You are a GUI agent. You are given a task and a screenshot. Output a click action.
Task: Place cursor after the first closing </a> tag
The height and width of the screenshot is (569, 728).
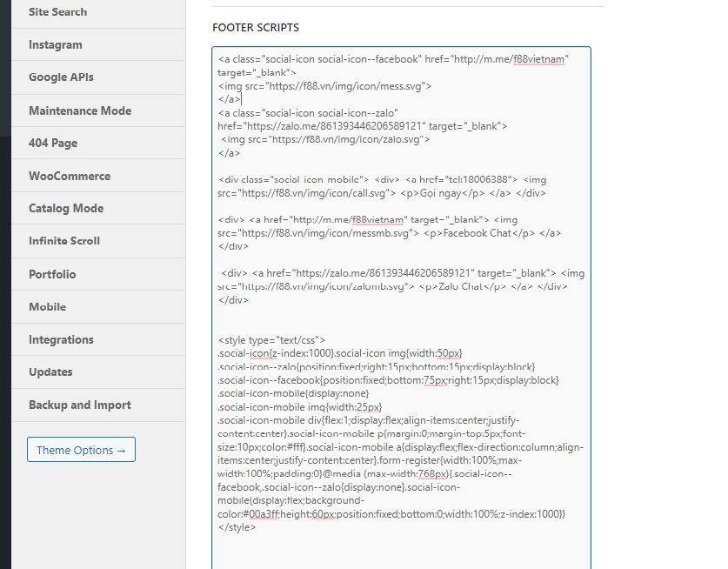[243, 100]
